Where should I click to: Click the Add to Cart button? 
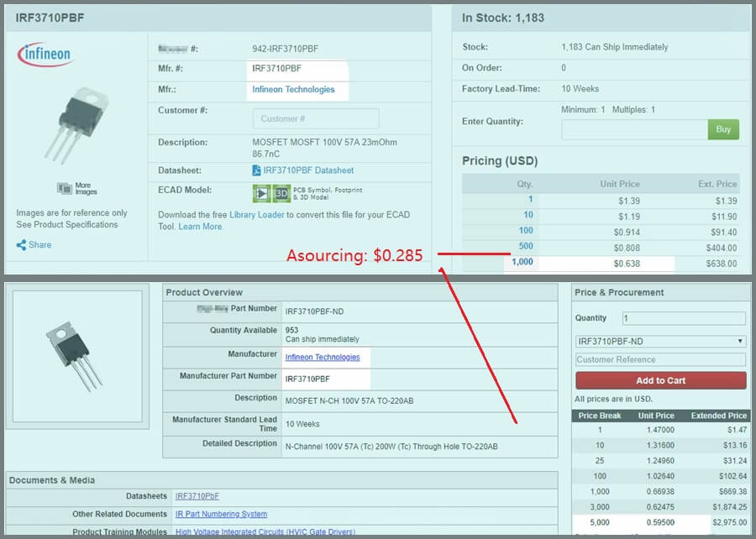[x=660, y=380]
